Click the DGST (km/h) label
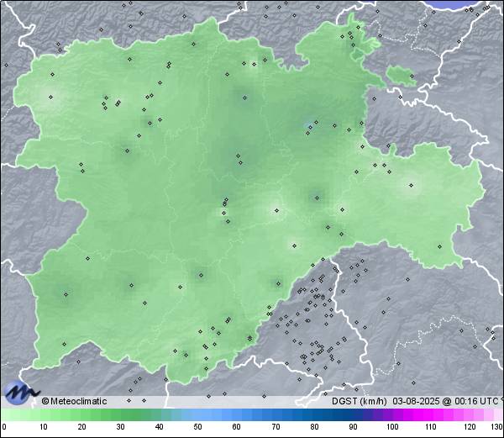The width and height of the screenshot is (504, 438). click(x=360, y=401)
